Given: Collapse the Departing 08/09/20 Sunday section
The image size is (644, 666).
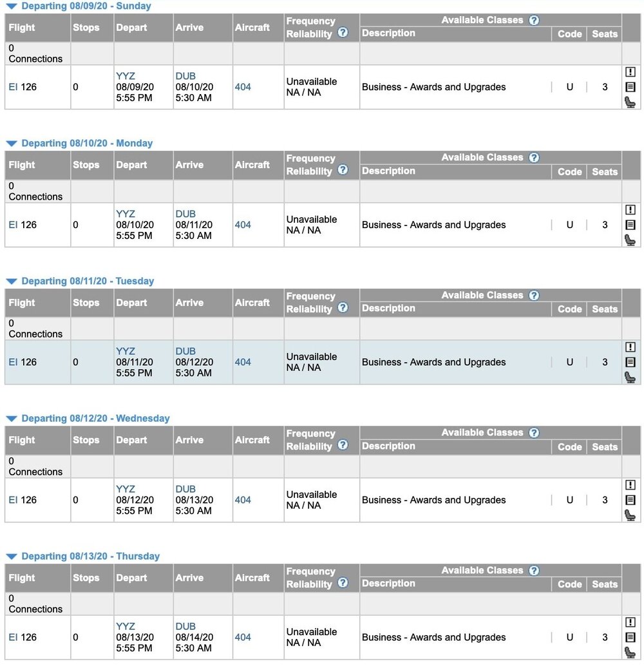Looking at the screenshot, I should 11,6.
